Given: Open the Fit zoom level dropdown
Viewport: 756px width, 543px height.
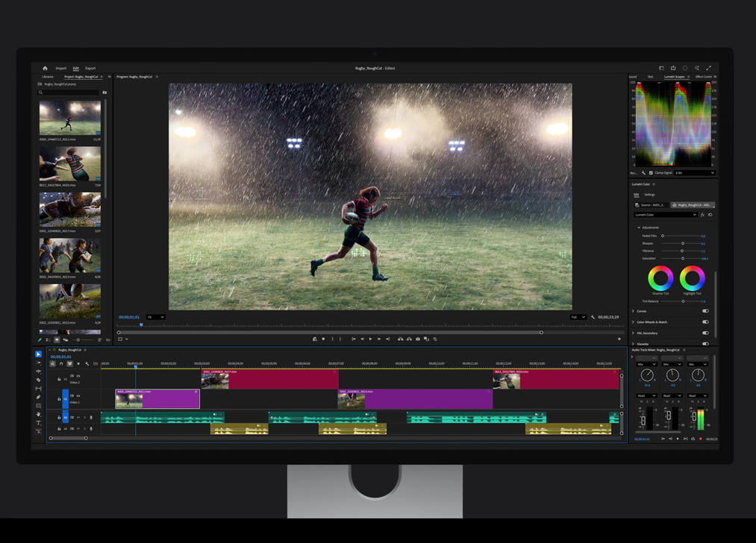Looking at the screenshot, I should coord(156,317).
